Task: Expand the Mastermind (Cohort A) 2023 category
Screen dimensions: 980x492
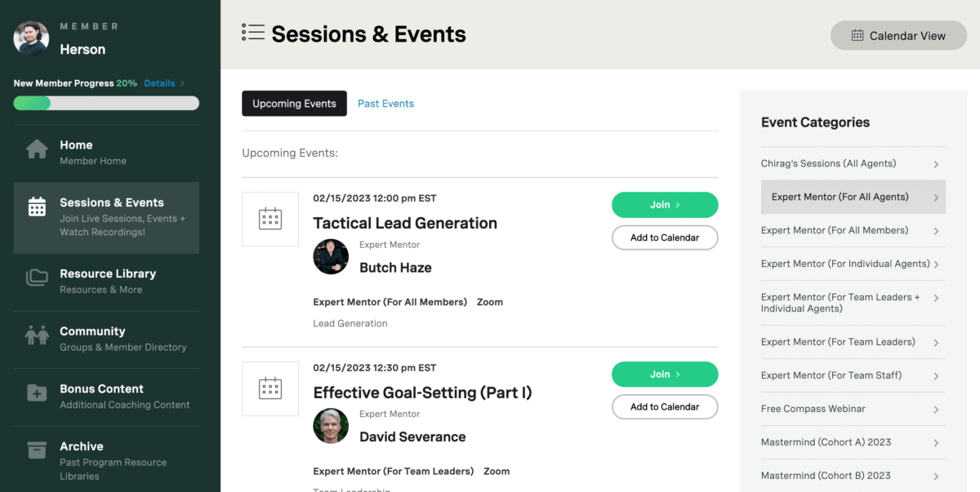Action: (x=853, y=441)
